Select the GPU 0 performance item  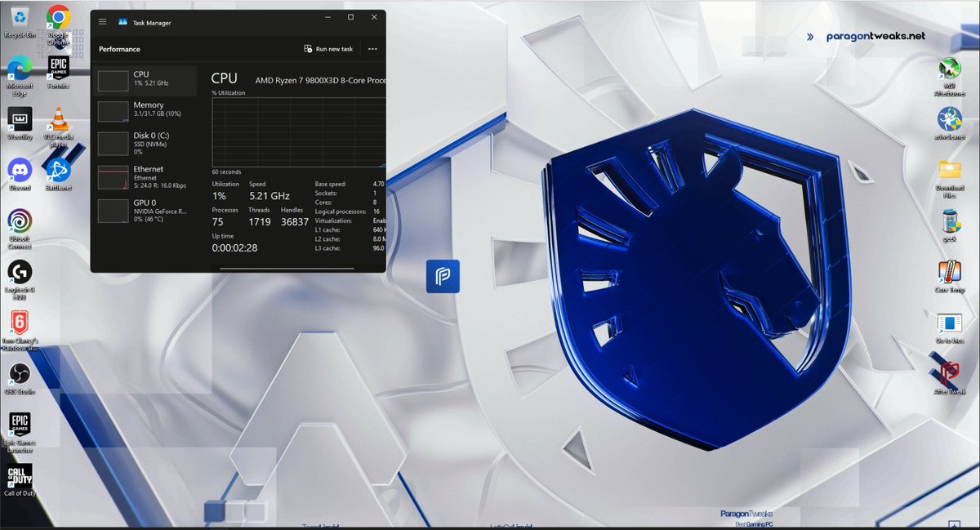coord(144,210)
